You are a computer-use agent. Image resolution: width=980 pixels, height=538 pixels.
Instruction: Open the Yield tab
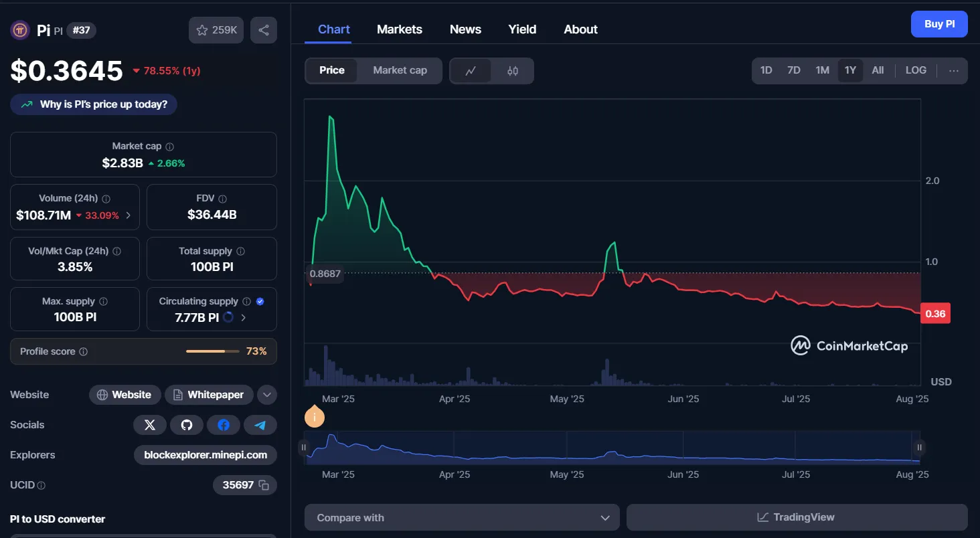click(522, 29)
